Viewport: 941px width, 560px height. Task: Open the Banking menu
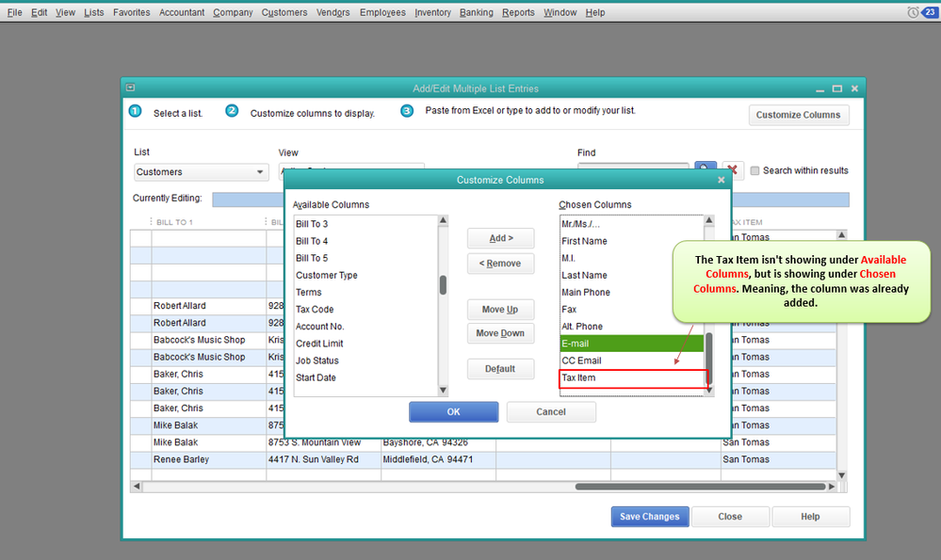coord(477,12)
